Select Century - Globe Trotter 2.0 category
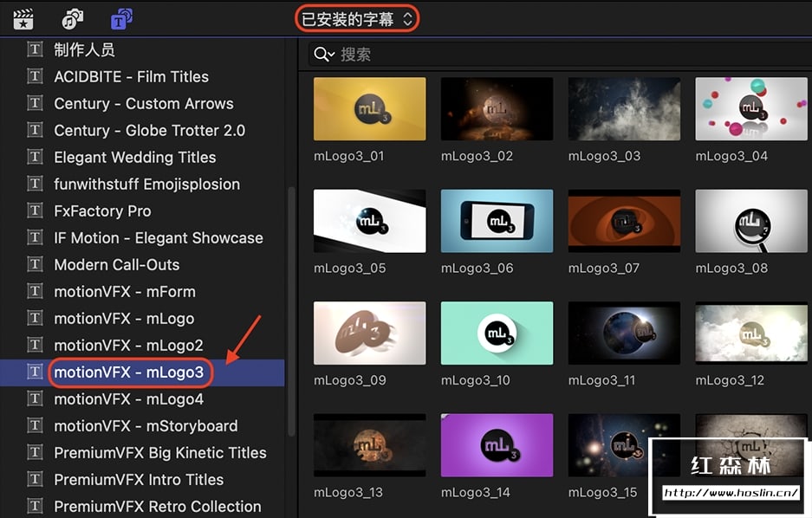This screenshot has width=812, height=518. point(142,131)
